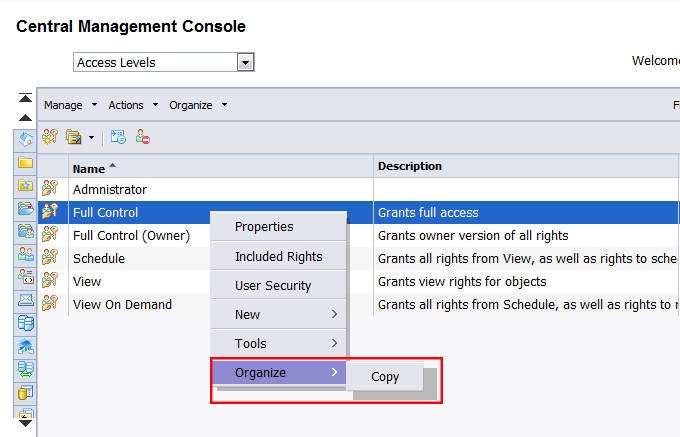Sort the list by Name column header
This screenshot has width=680, height=437.
coord(89,168)
